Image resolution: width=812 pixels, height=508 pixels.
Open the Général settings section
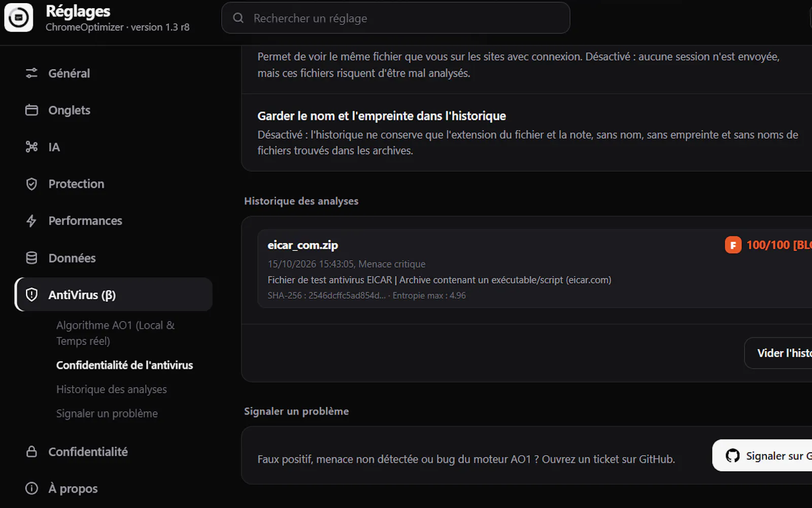tap(113, 73)
